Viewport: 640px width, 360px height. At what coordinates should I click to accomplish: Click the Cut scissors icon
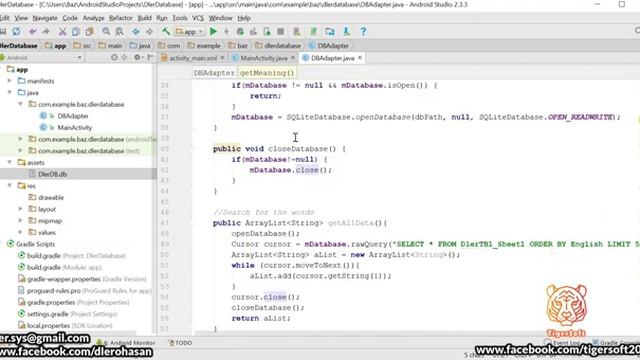pos(62,31)
